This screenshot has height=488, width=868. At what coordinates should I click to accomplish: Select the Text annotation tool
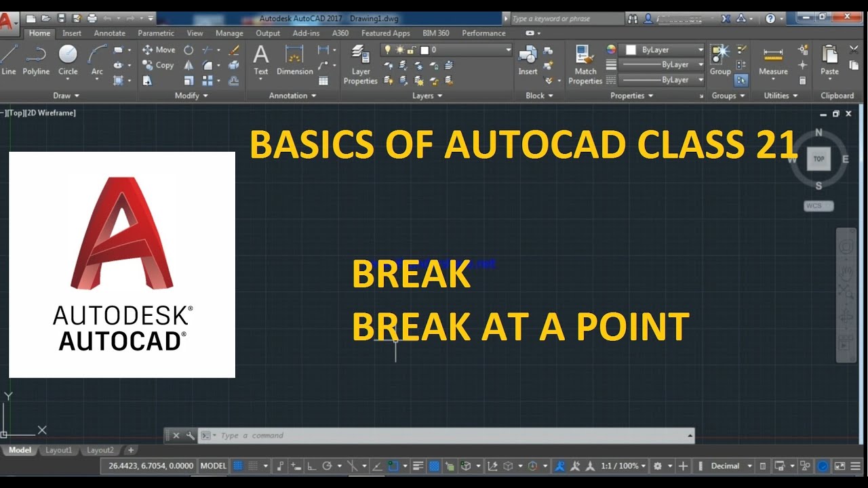261,60
